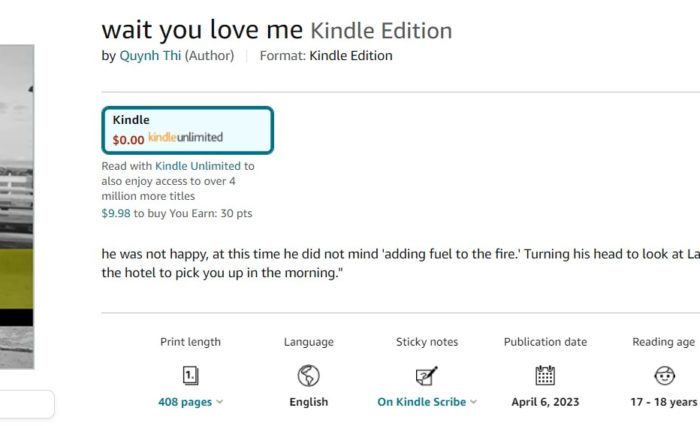This screenshot has height=426, width=700.
Task: Open author Quynh Thi's page
Action: [150, 56]
